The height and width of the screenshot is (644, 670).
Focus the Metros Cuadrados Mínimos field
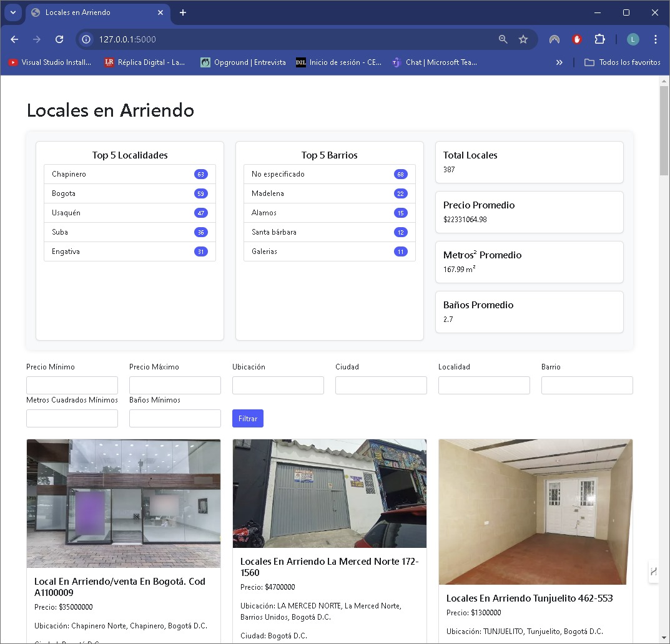[72, 419]
